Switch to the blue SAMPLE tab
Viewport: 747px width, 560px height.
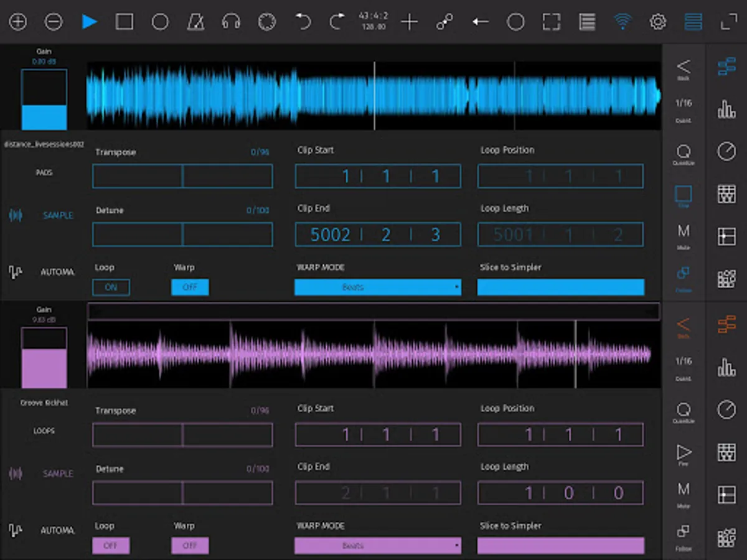point(57,215)
